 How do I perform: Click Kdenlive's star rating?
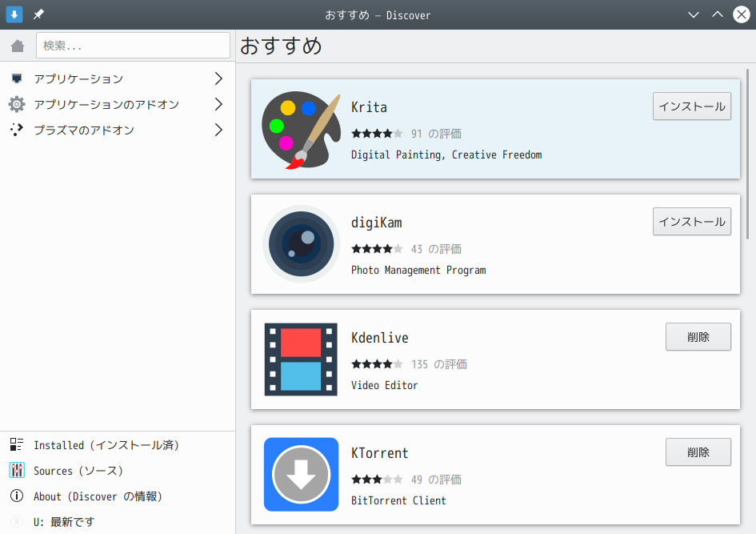(377, 364)
